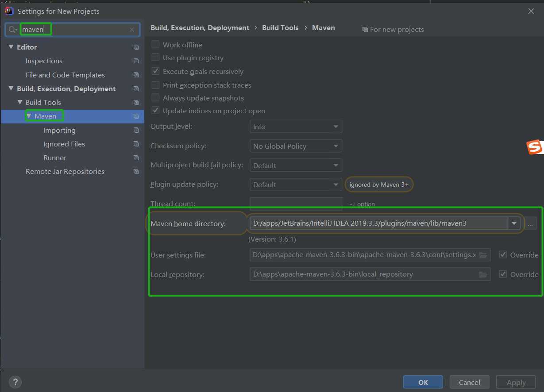Viewport: 544px width, 392px height.
Task: Click the project-level icon beside Maven row
Action: pyautogui.click(x=136, y=116)
